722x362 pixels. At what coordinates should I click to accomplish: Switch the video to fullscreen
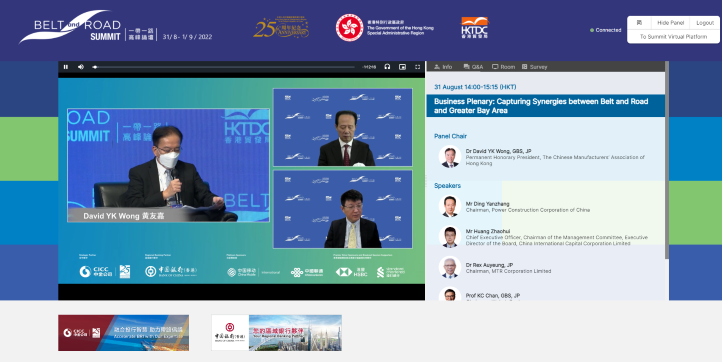point(418,67)
